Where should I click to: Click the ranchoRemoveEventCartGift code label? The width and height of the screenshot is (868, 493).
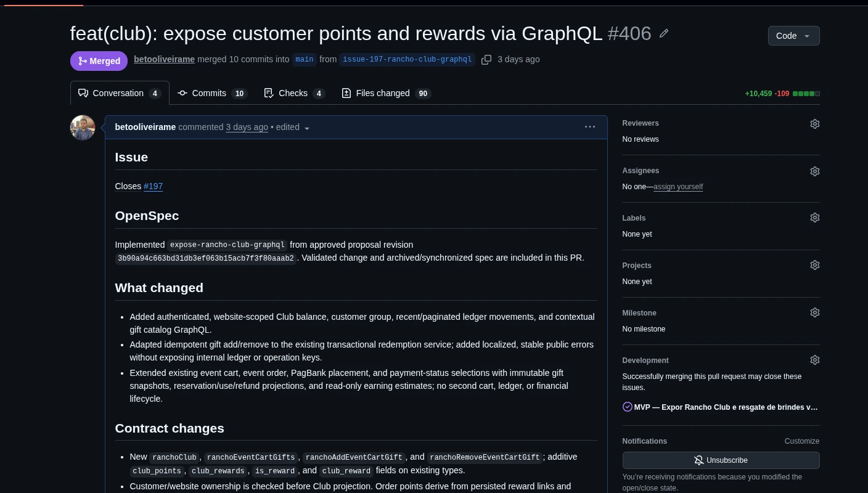tap(485, 457)
